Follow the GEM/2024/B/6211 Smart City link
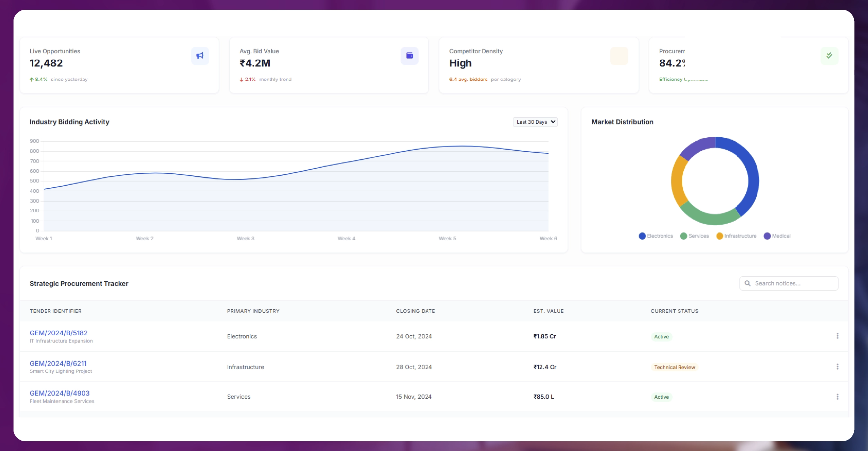The height and width of the screenshot is (451, 868). point(58,363)
